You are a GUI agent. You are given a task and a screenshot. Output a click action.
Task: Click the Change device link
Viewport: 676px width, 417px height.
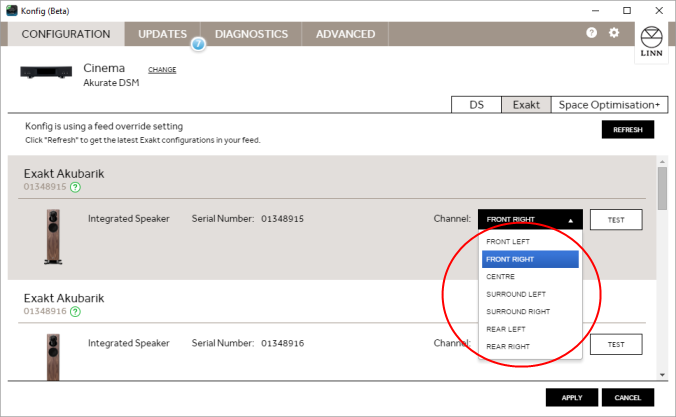pos(162,69)
